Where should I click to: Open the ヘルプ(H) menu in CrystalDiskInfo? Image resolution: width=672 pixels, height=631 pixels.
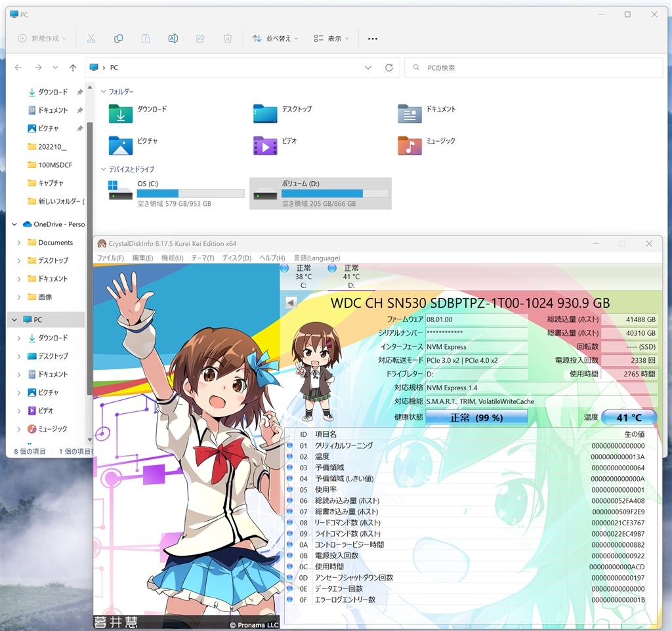(272, 258)
